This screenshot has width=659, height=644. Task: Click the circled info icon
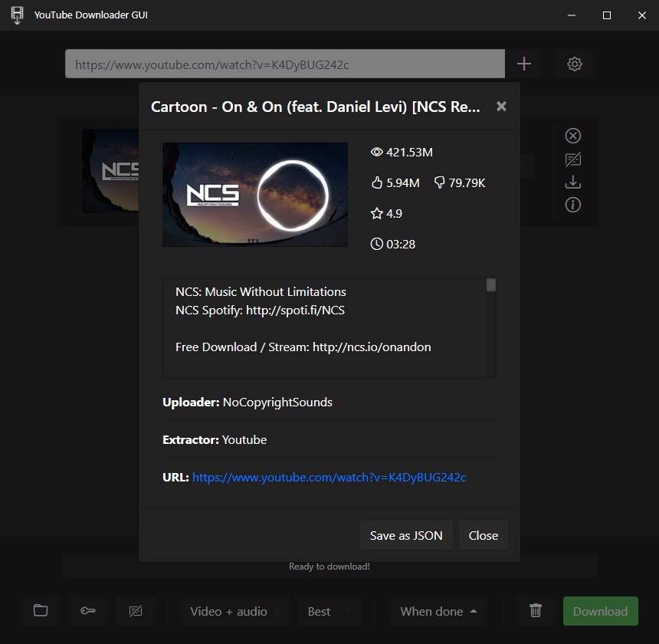573,205
